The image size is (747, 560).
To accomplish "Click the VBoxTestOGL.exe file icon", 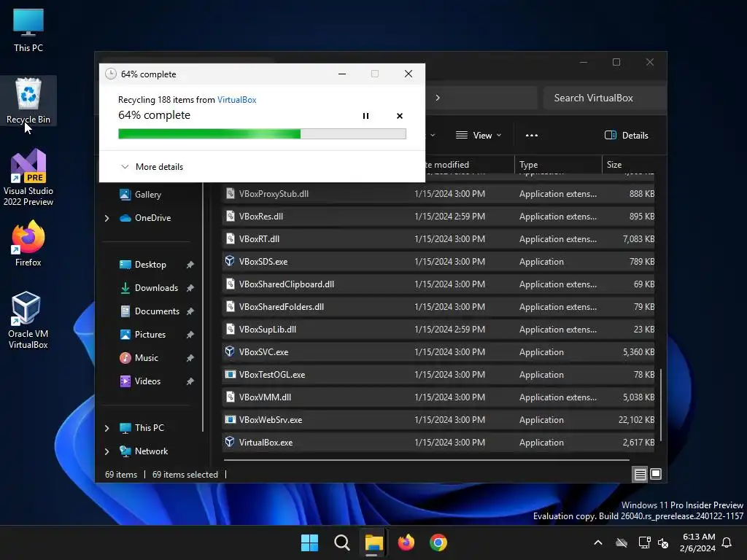I will pos(230,374).
